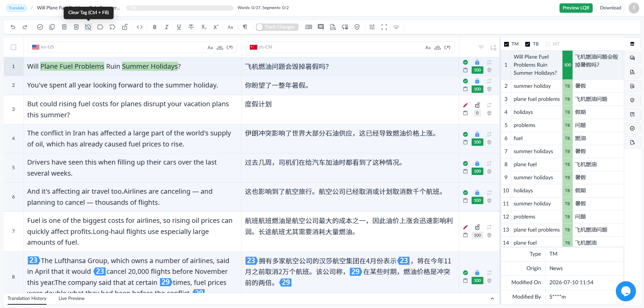Tick the select-all segments checkbox
The width and height of the screenshot is (644, 308).
13,47
